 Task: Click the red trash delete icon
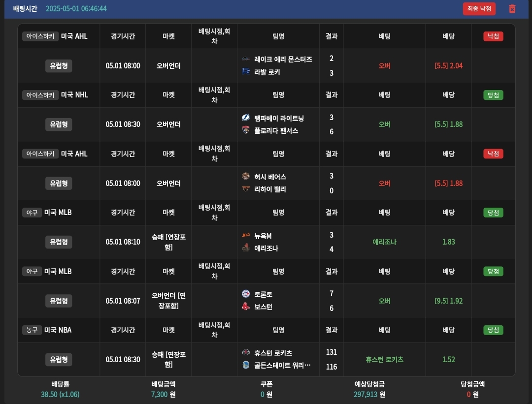512,9
